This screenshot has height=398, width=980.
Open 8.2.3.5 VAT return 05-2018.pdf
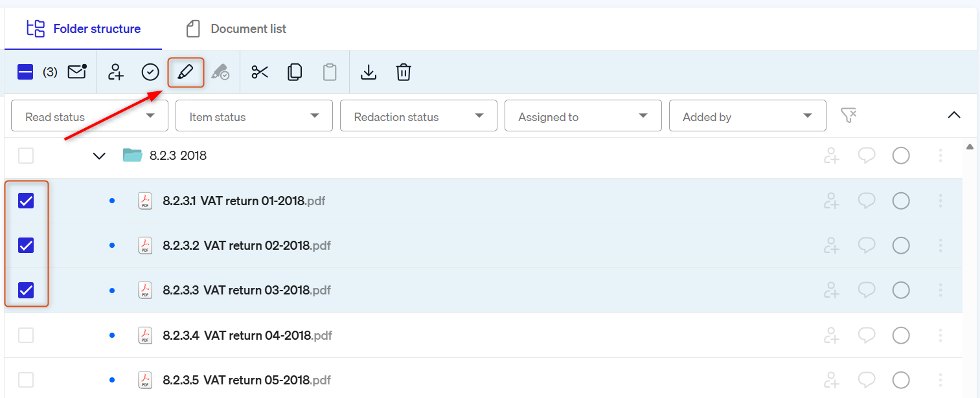coord(247,380)
